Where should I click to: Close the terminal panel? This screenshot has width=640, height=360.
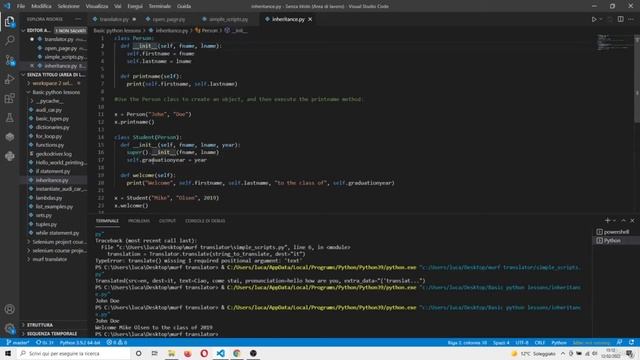pyautogui.click(x=632, y=220)
